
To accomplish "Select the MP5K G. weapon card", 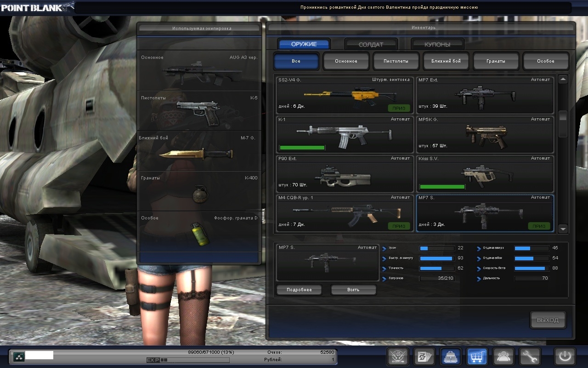I will 485,134.
